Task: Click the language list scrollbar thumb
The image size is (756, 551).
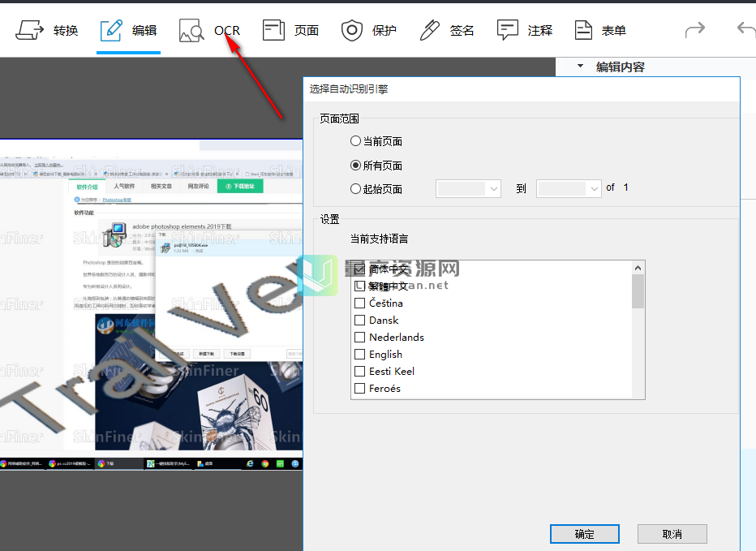Action: point(638,291)
